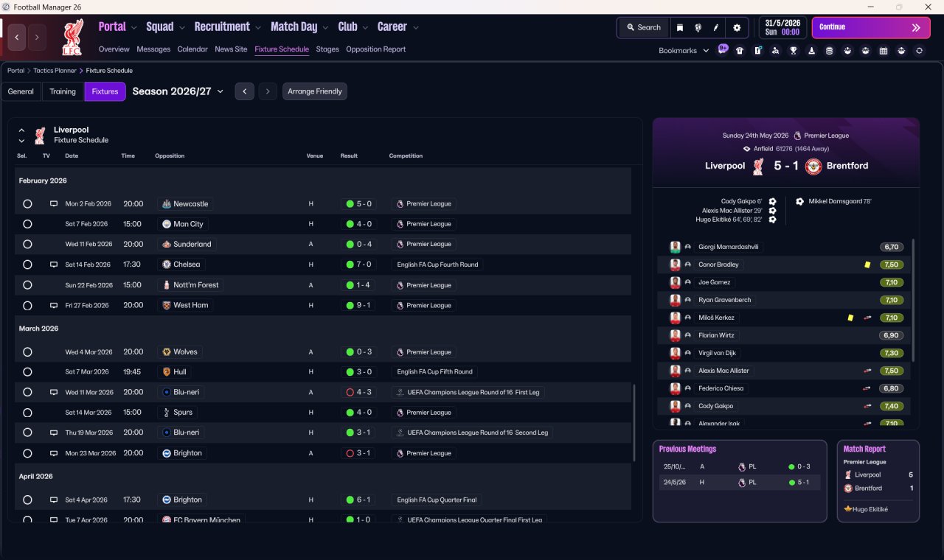Navigate forward with the right arrow button
Image resolution: width=944 pixels, height=560 pixels.
[37, 36]
